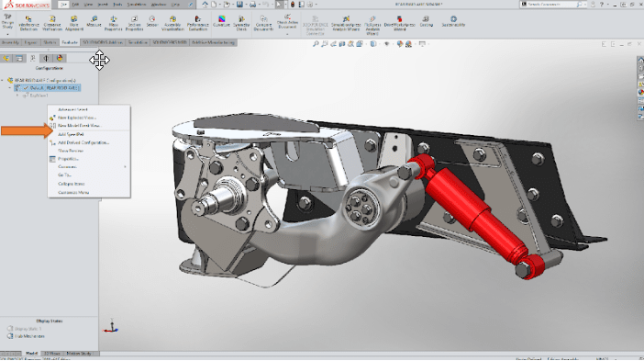This screenshot has width=644, height=361.
Task: Select the Measure tool
Action: pyautogui.click(x=94, y=21)
